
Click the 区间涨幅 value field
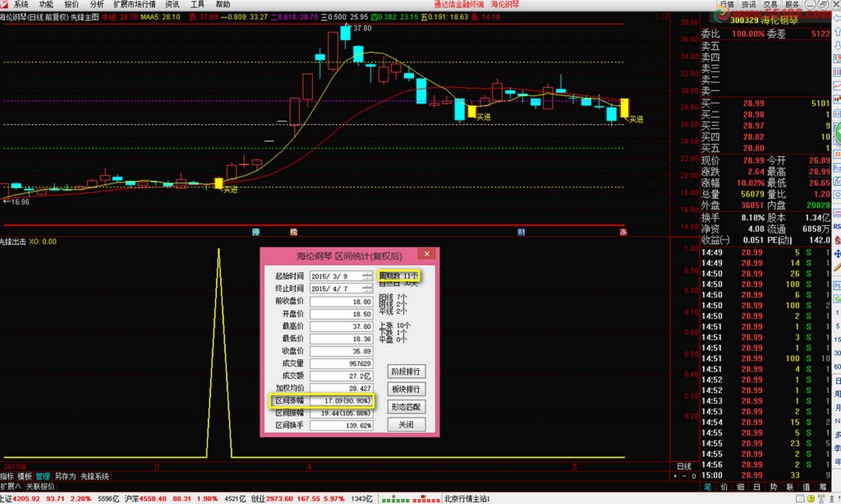(342, 401)
